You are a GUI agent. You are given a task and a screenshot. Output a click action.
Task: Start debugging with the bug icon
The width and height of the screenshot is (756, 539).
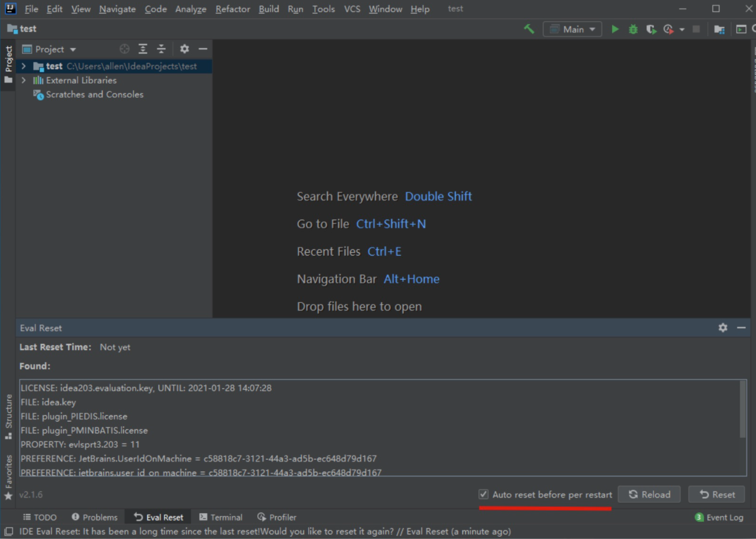633,29
